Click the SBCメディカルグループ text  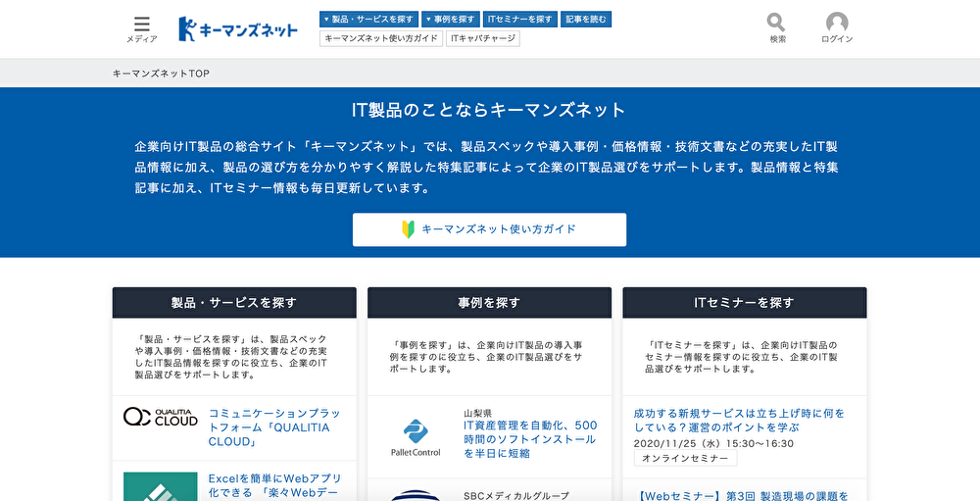(516, 495)
